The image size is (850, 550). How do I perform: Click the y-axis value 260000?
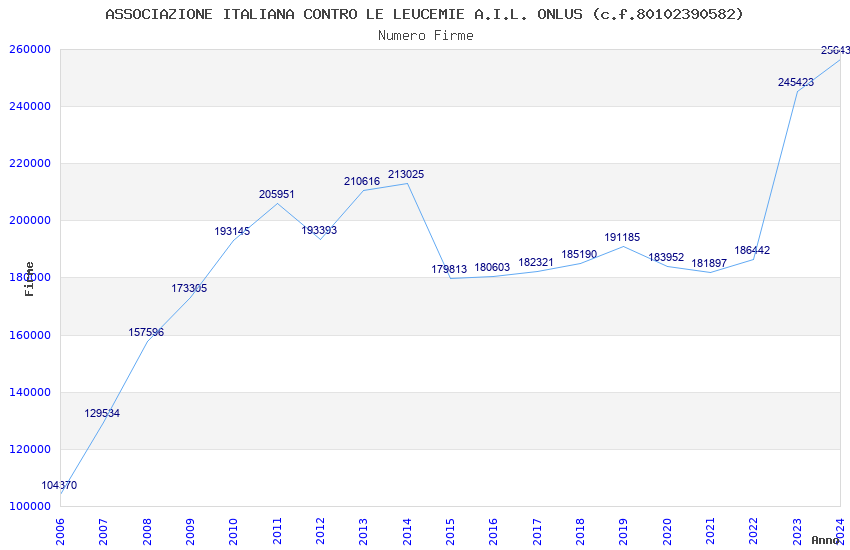click(x=30, y=49)
